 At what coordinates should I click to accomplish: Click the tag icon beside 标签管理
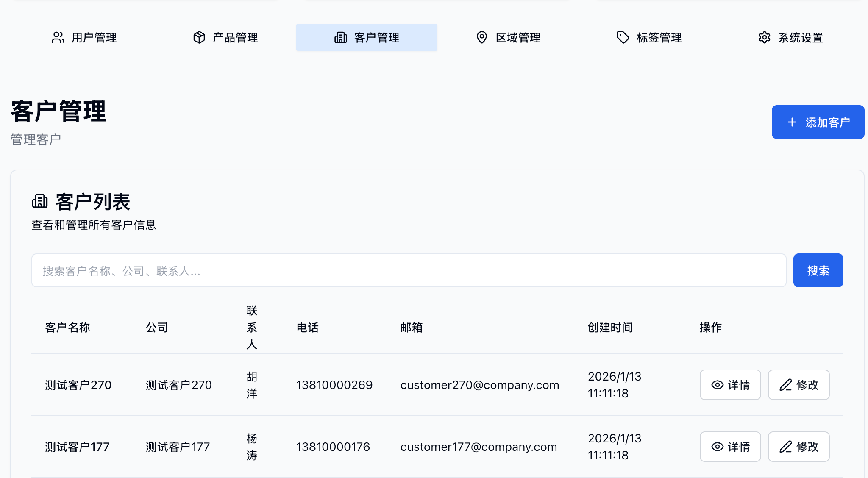click(623, 37)
